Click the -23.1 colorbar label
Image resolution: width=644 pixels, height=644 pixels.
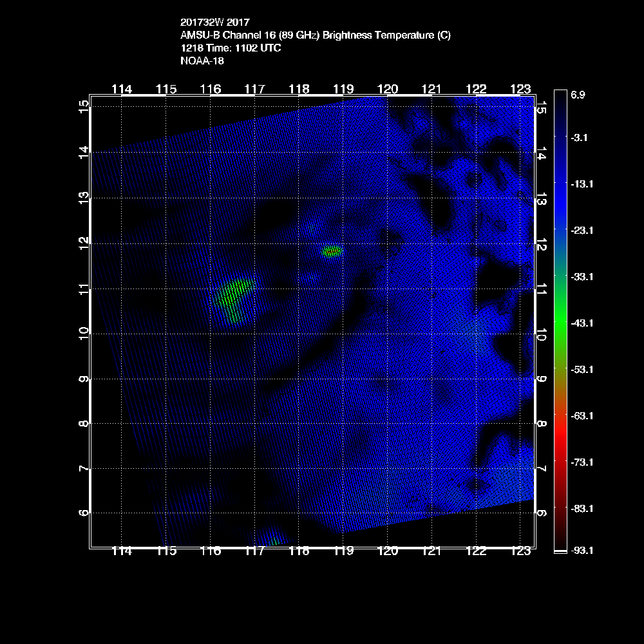582,231
